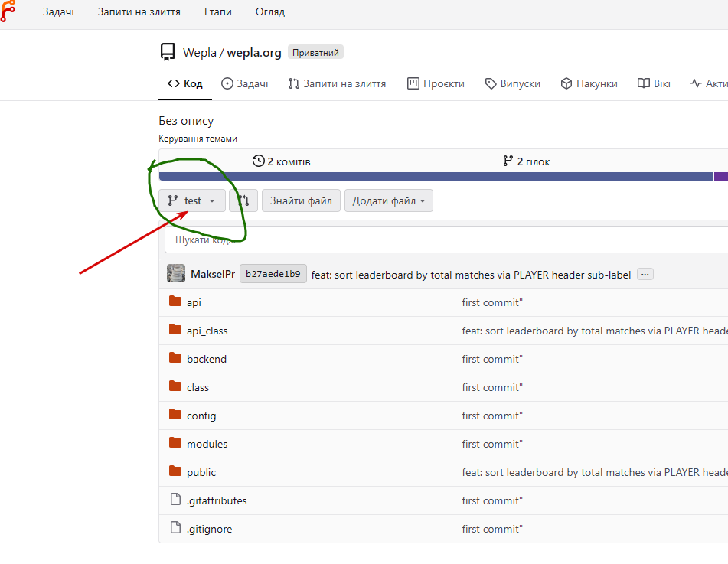The height and width of the screenshot is (564, 728).
Task: Click the commits clock history icon
Action: pyautogui.click(x=259, y=161)
